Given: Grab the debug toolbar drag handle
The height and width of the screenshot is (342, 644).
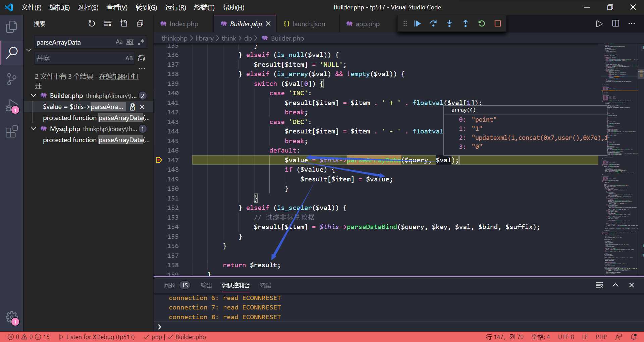Looking at the screenshot, I should (405, 23).
